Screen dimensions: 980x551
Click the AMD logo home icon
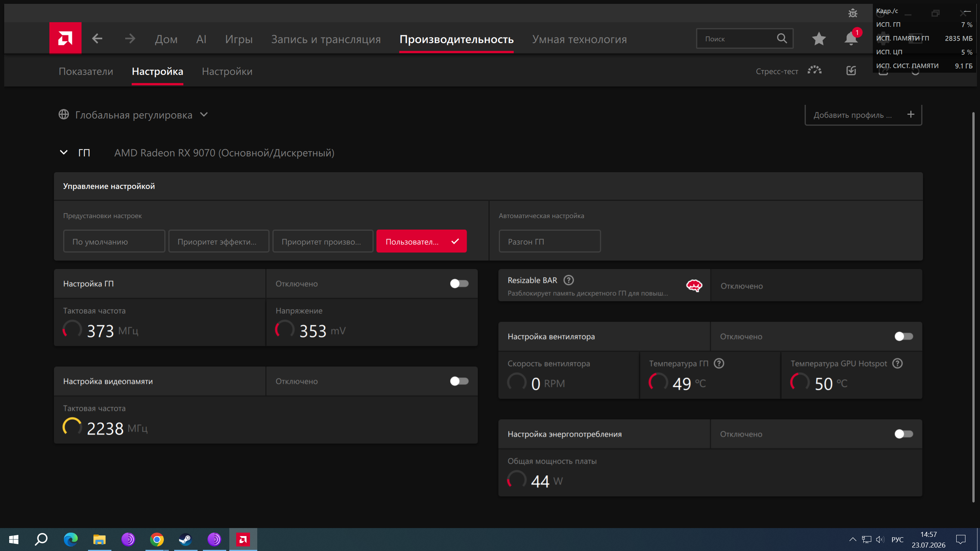coord(65,38)
